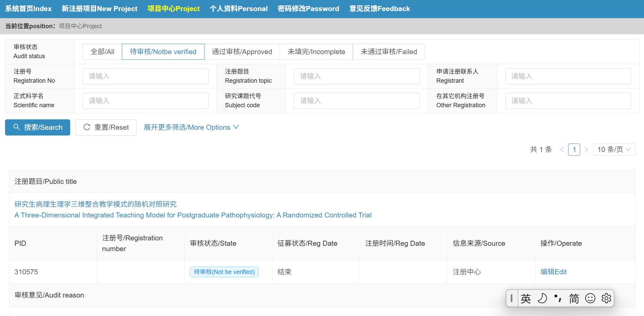Focus the Registration No input field
644x316 pixels.
[145, 76]
